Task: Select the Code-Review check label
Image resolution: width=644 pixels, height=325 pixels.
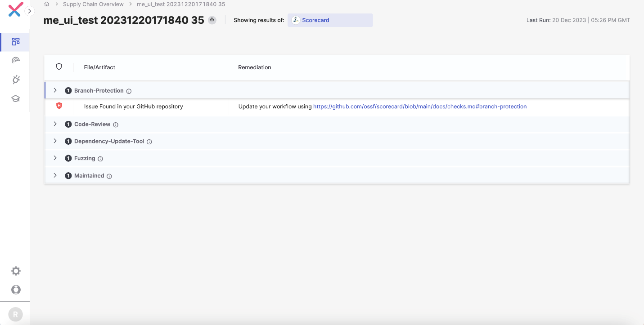Action: (x=92, y=125)
